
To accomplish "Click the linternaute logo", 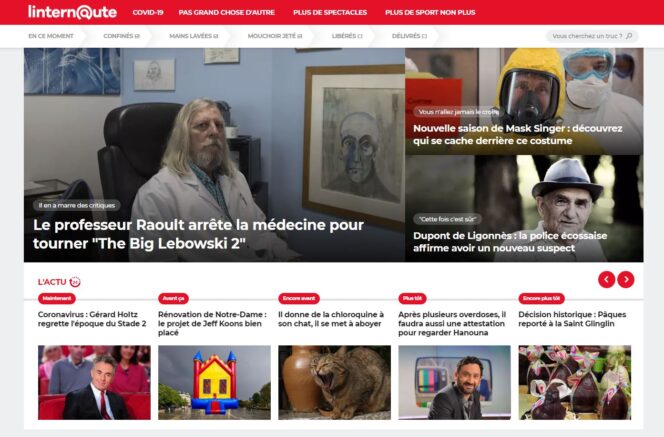I will pyautogui.click(x=72, y=12).
